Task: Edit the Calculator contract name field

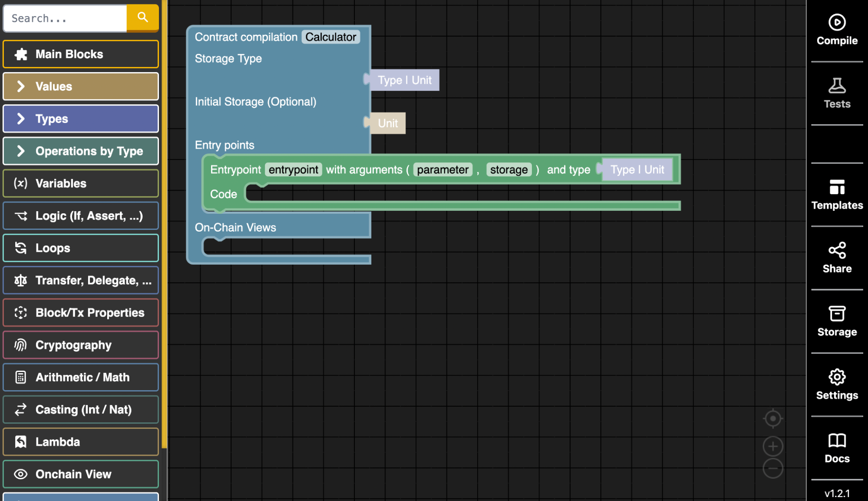Action: (x=330, y=37)
